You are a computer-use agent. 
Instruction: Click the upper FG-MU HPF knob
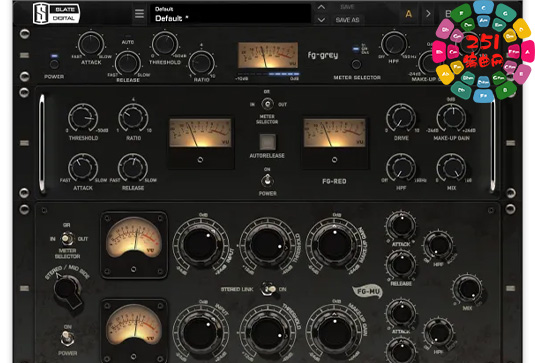pos(438,245)
